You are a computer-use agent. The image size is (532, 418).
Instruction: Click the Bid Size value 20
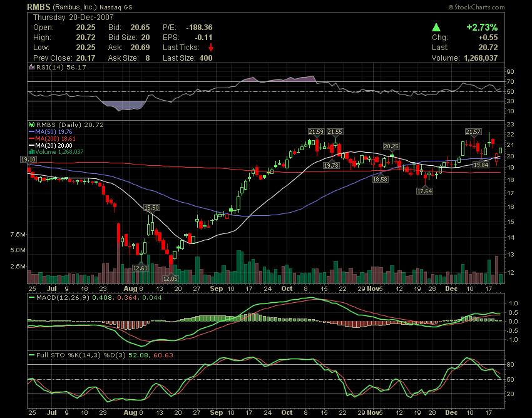coord(146,38)
